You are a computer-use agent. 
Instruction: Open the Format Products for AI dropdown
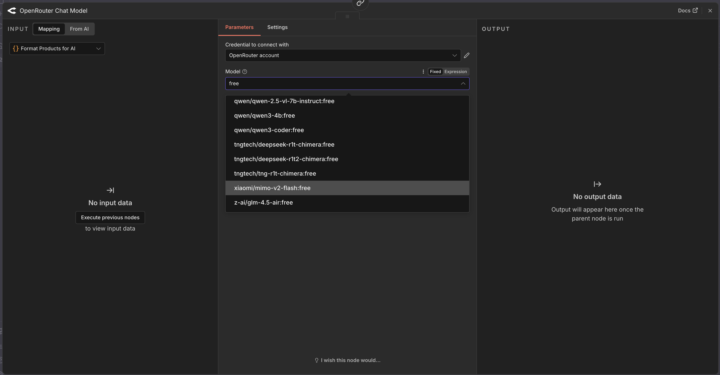pos(57,49)
